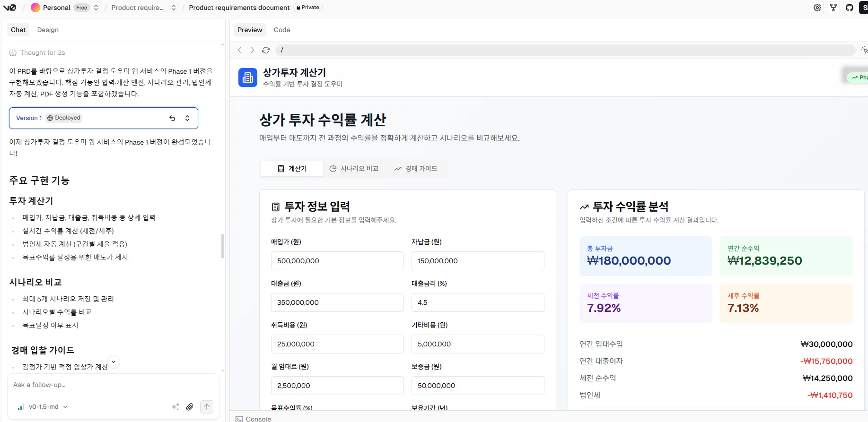The image size is (868, 422).
Task: Open the v0-1.5-md model dropdown
Action: point(43,407)
